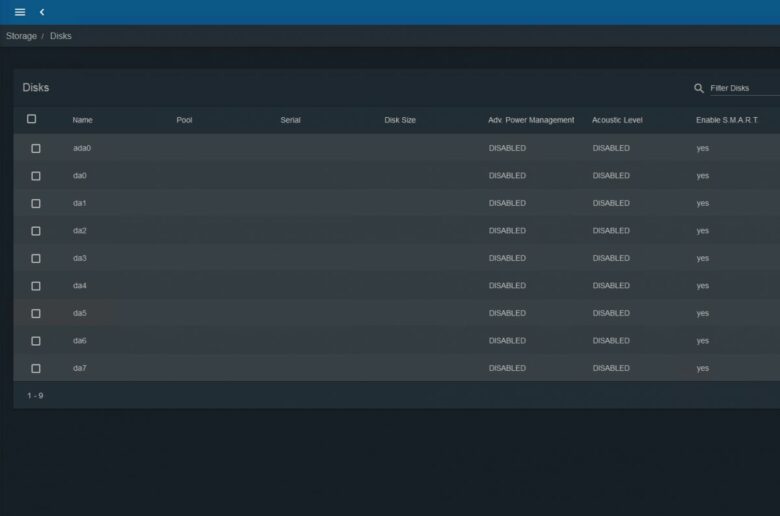Select disk name ada0
This screenshot has height=516, width=780.
tap(82, 148)
